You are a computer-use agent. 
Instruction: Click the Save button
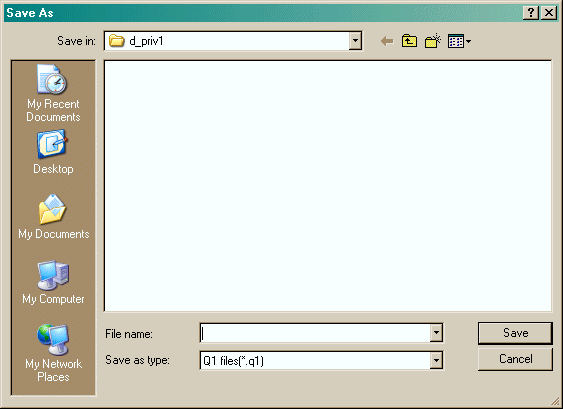pyautogui.click(x=515, y=333)
